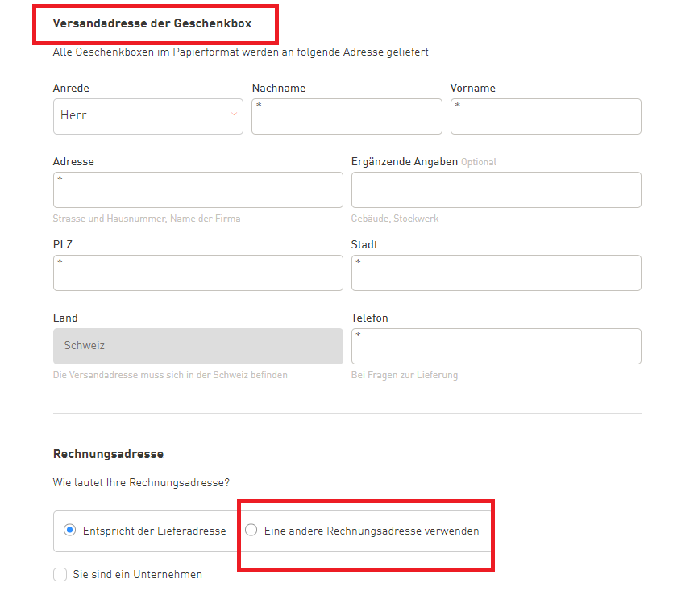The image size is (673, 616).
Task: Select the Adresse street input field
Action: pyautogui.click(x=197, y=190)
